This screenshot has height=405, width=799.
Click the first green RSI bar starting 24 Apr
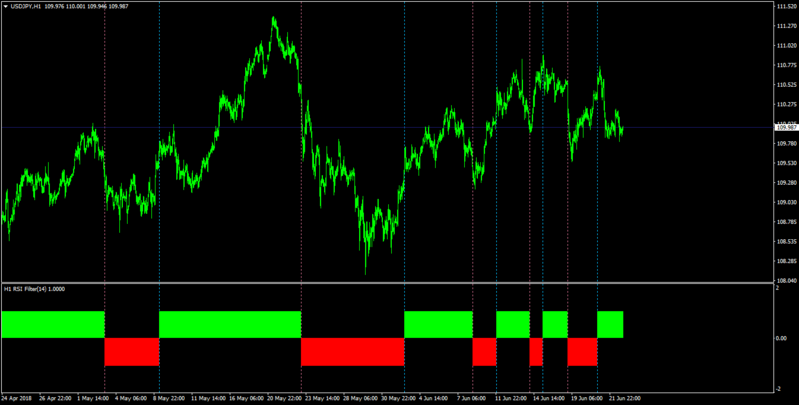(53, 325)
